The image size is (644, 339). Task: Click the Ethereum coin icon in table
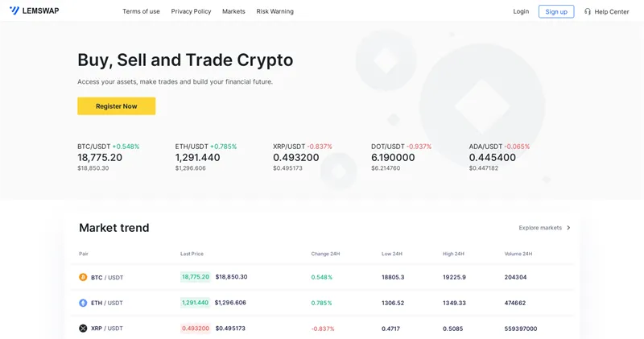tap(83, 303)
